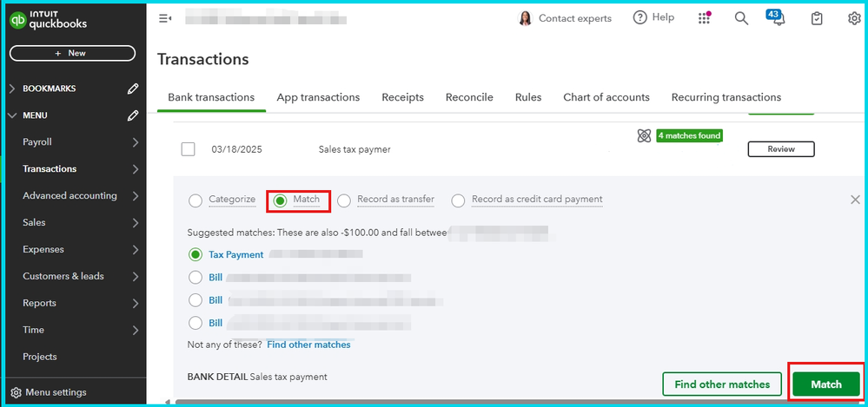Open the tasks clipboard icon
The width and height of the screenshot is (868, 407).
(817, 18)
